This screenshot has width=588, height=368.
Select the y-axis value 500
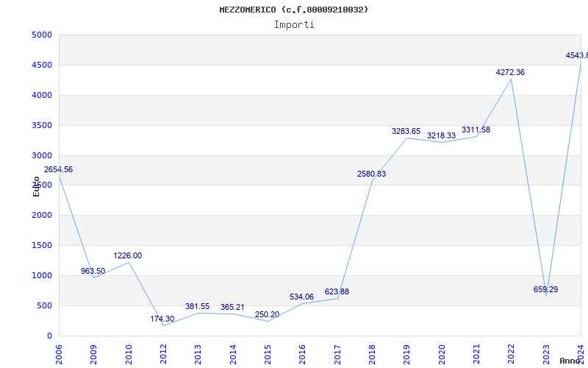coord(45,305)
